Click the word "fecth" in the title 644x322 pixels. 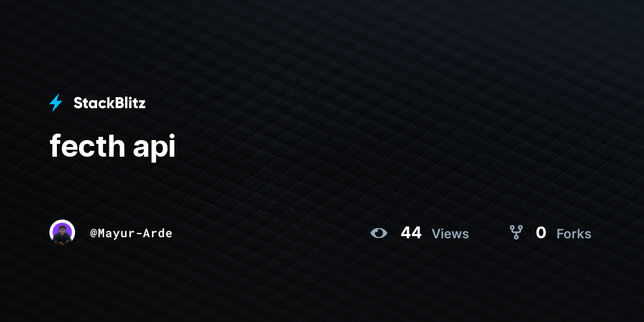click(80, 145)
